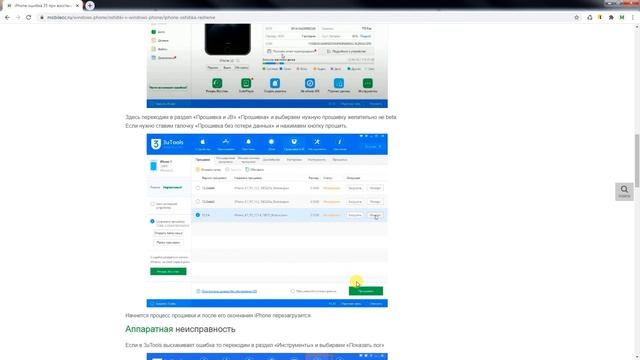The width and height of the screenshot is (640, 360).
Task: Click the Аппаратная неисправность heading
Action: tap(180, 329)
